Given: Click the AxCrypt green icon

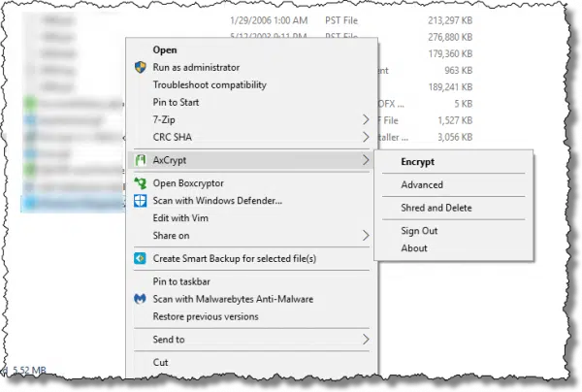Looking at the screenshot, I should [141, 160].
